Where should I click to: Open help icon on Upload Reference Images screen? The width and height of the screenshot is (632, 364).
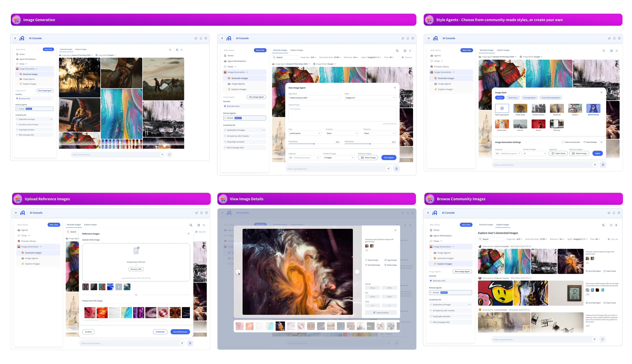[x=206, y=213]
